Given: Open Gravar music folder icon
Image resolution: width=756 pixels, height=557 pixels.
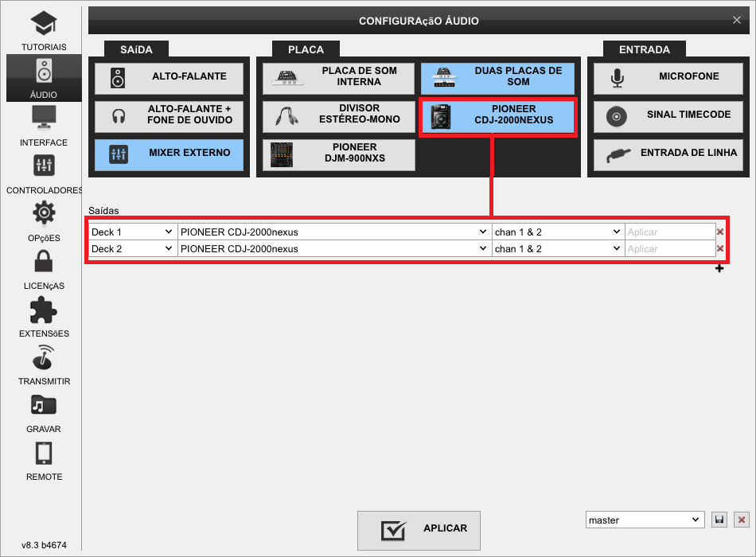Looking at the screenshot, I should pos(44,405).
